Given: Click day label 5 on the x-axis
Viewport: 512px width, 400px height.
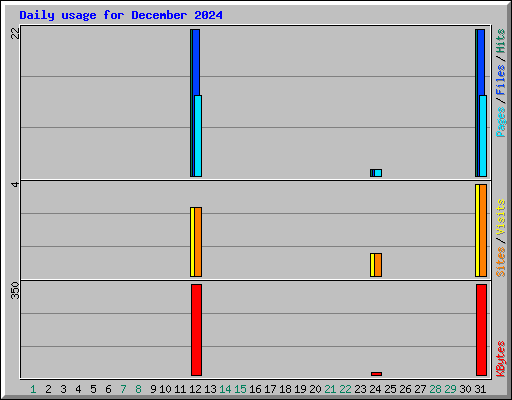Looking at the screenshot, I should (x=93, y=389).
